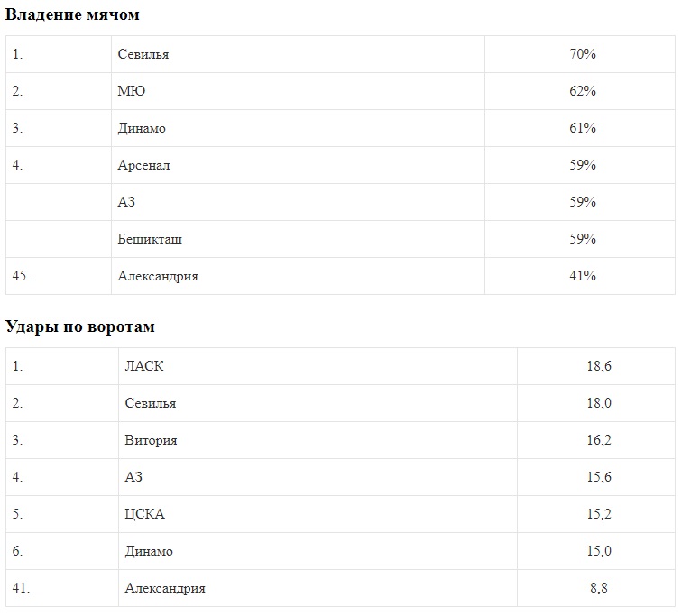The width and height of the screenshot is (681, 616).
Task: Select the 15,0 shots value
Action: pos(598,551)
